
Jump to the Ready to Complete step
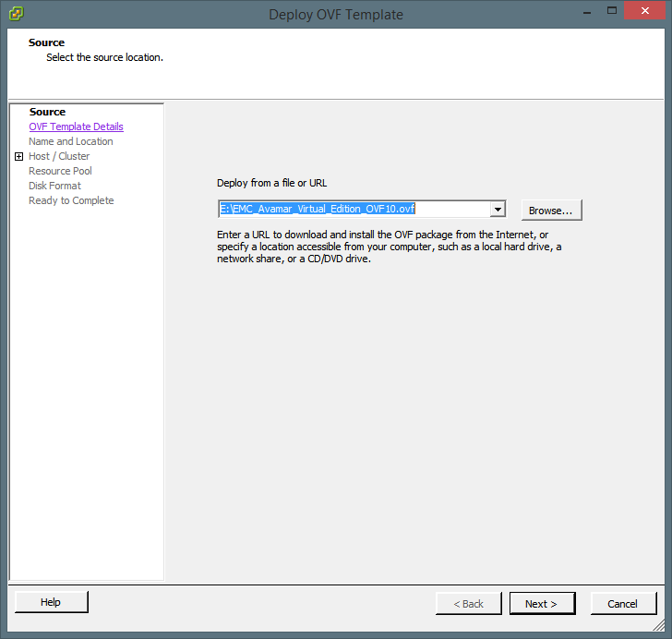[71, 200]
